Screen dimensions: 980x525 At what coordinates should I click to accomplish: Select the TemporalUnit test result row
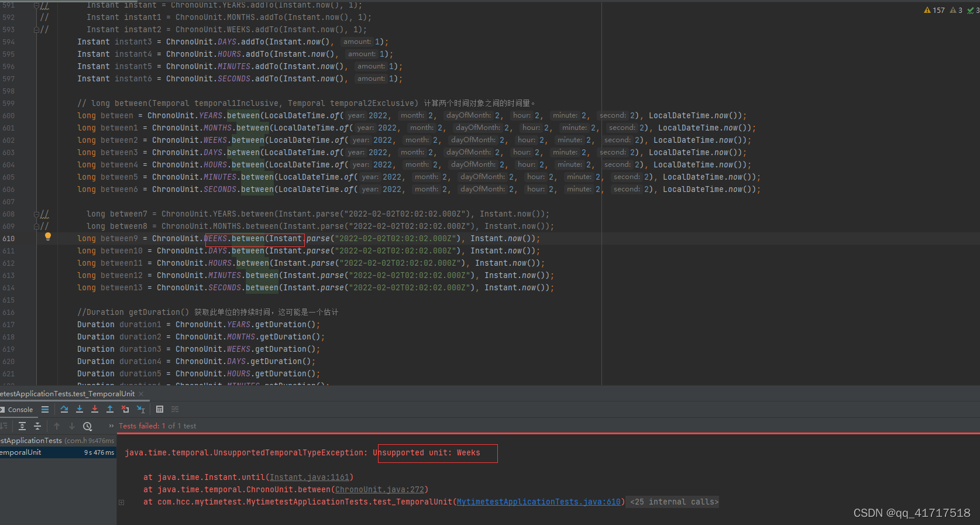57,452
